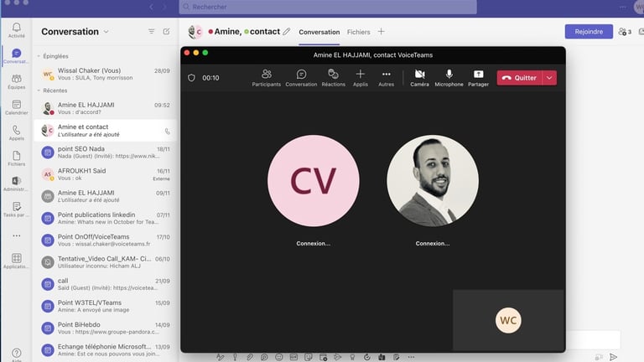This screenshot has height=362, width=644.
Task: Show more compose toolbar options ellipsis
Action: tap(411, 357)
